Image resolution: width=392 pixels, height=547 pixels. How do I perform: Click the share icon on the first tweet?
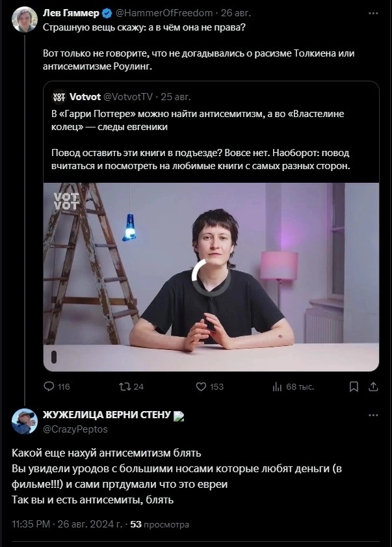point(373,386)
